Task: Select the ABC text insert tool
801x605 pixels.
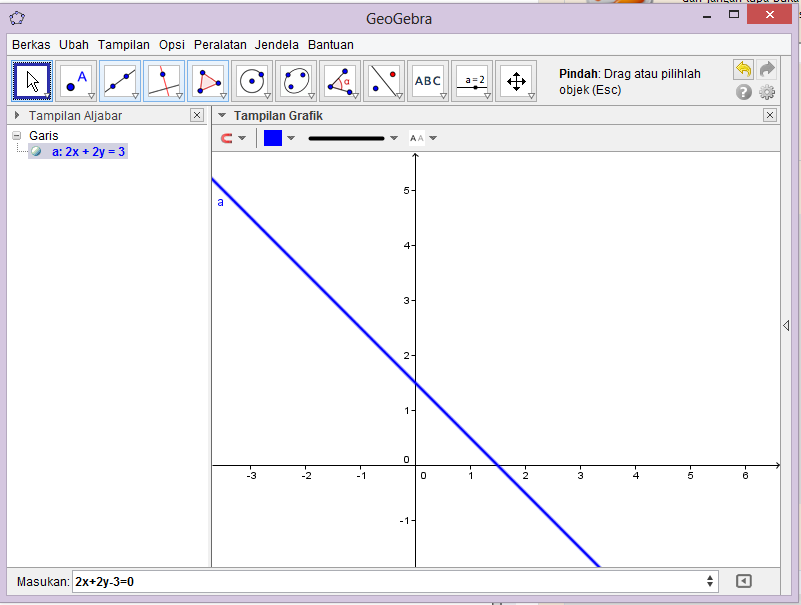Action: pos(428,81)
